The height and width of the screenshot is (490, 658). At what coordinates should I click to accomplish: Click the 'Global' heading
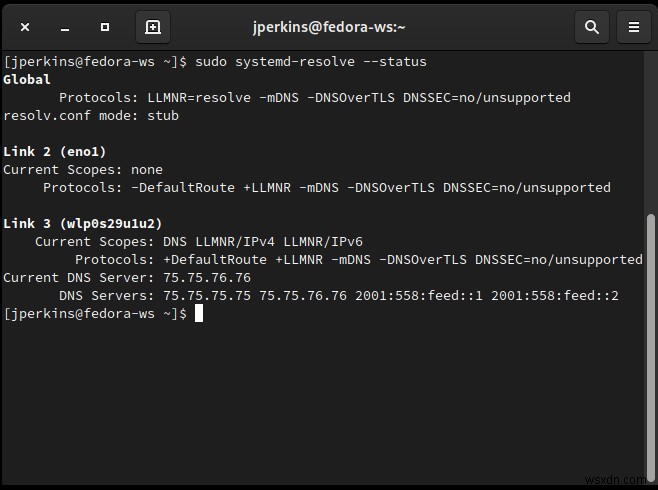pyautogui.click(x=27, y=79)
